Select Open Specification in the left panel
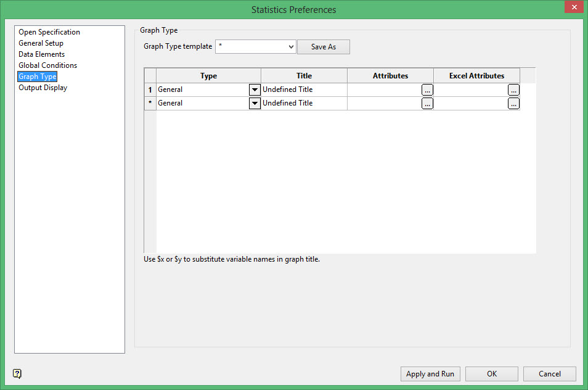The height and width of the screenshot is (390, 588). [49, 32]
